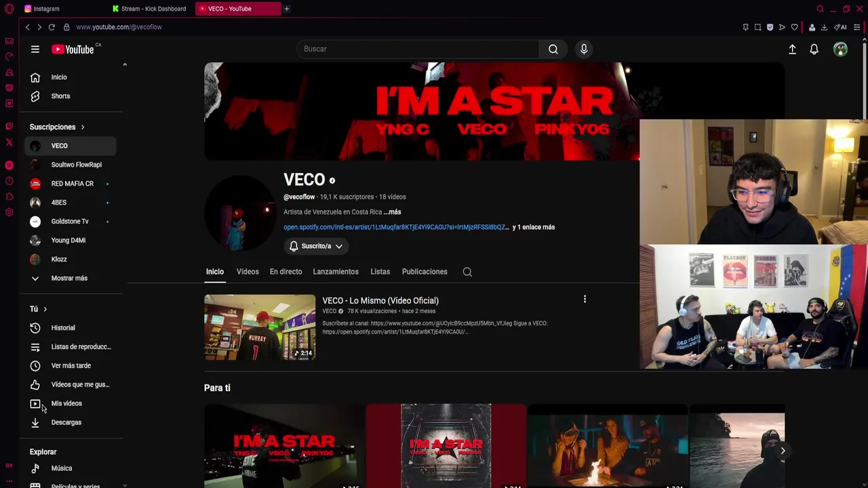
Task: Open Historial in sidebar
Action: coord(71,328)
